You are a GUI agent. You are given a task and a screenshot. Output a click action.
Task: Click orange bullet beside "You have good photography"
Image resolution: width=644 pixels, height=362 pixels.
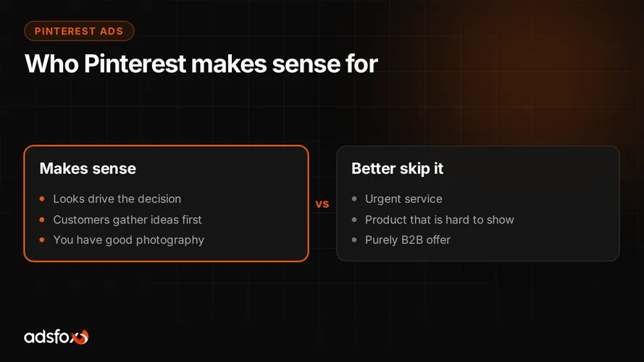[x=42, y=240]
